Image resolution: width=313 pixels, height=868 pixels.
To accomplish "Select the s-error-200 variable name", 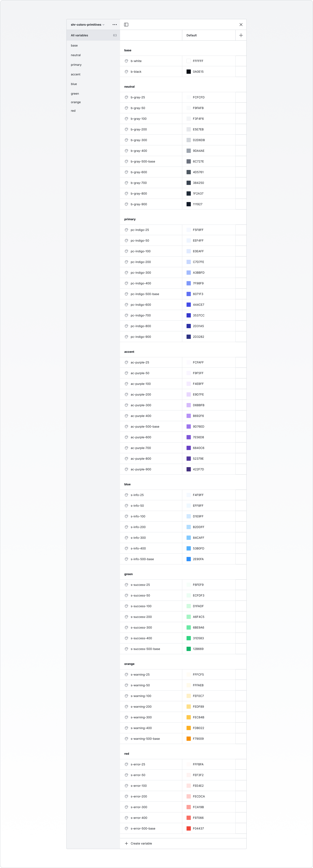I will click(x=139, y=796).
